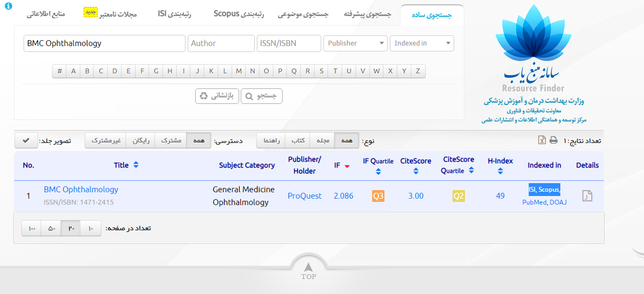Image resolution: width=644 pixels, height=294 pixels.
Task: Click ISSN/ISBN: 1471-2415 text
Action: (79, 202)
